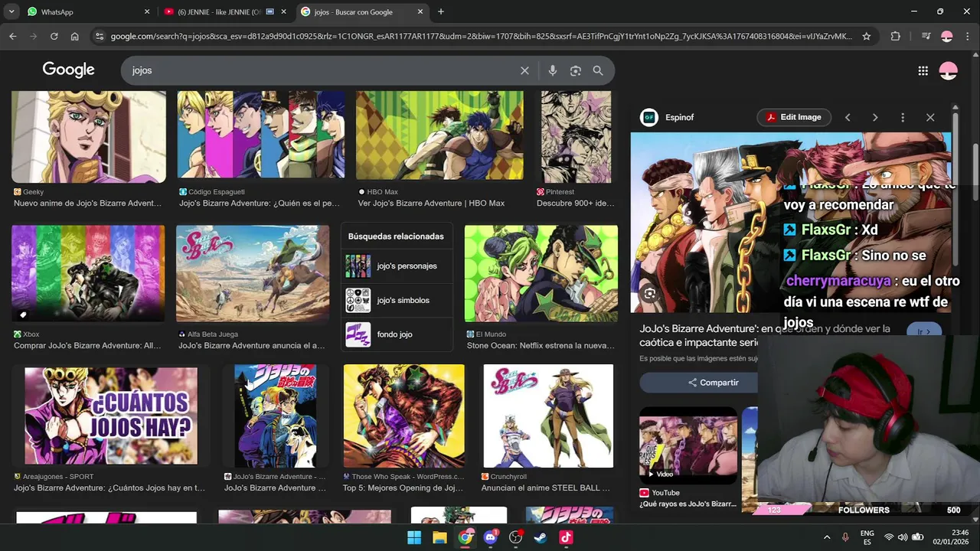The image size is (980, 551).
Task: Click Ver Jojo's Bizarre Adventure HBO Max text
Action: click(x=431, y=204)
